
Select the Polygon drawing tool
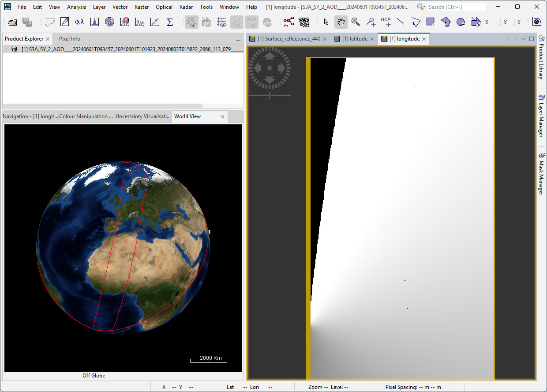click(446, 22)
